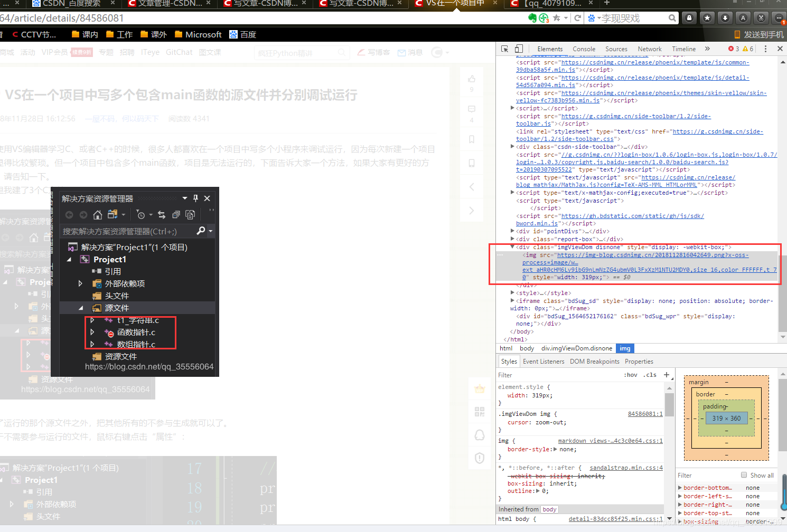
Task: Click 发送到手机 send-to-phone button
Action: point(759,34)
